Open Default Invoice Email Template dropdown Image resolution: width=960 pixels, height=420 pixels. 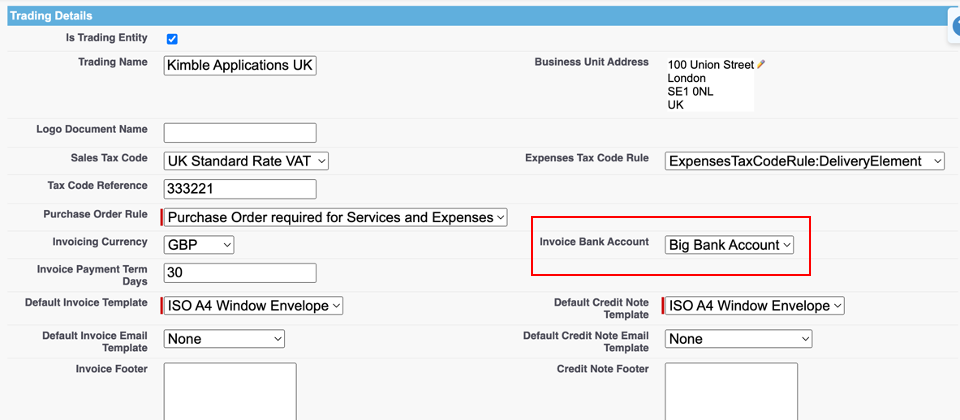[224, 339]
